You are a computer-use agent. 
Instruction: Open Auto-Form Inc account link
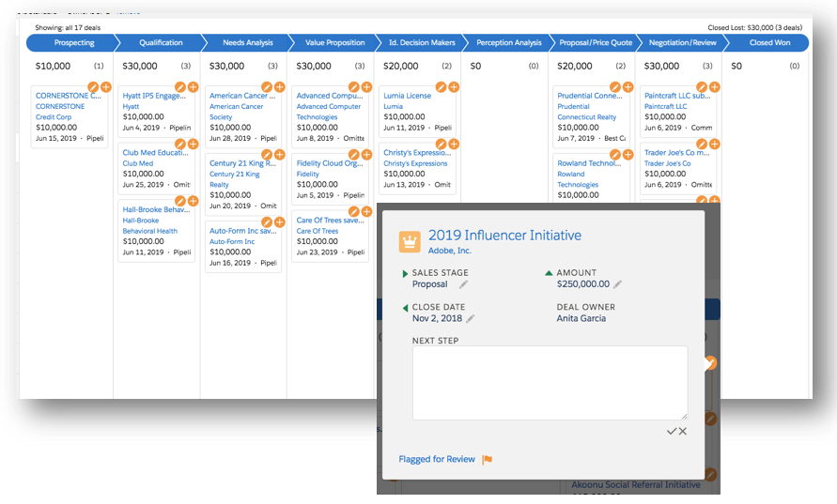click(x=232, y=241)
